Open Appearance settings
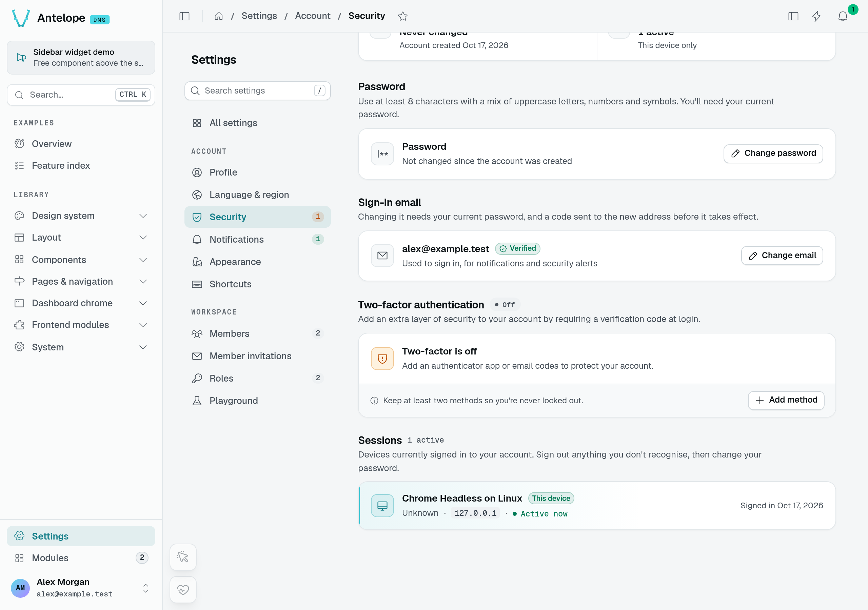 257,262
